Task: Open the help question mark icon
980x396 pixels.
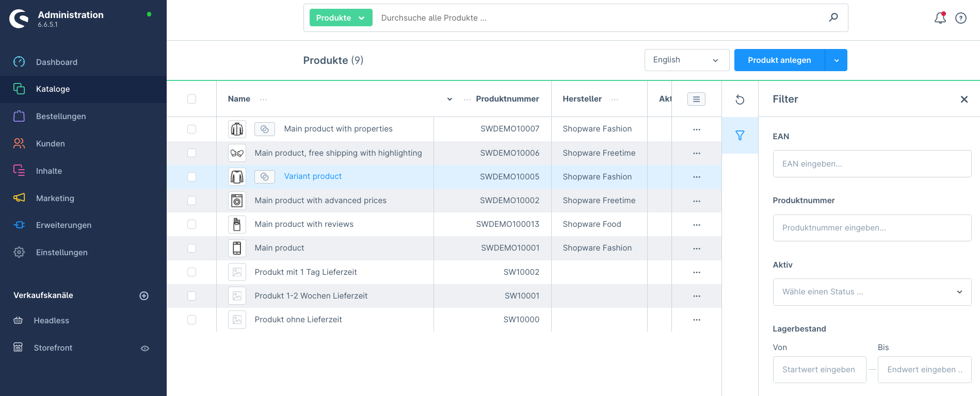Action: pos(960,18)
